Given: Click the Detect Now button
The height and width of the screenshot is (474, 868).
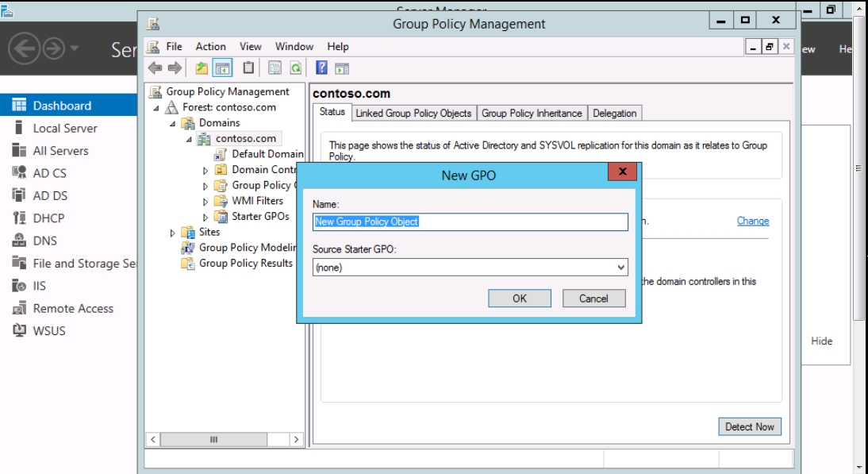Looking at the screenshot, I should click(750, 426).
